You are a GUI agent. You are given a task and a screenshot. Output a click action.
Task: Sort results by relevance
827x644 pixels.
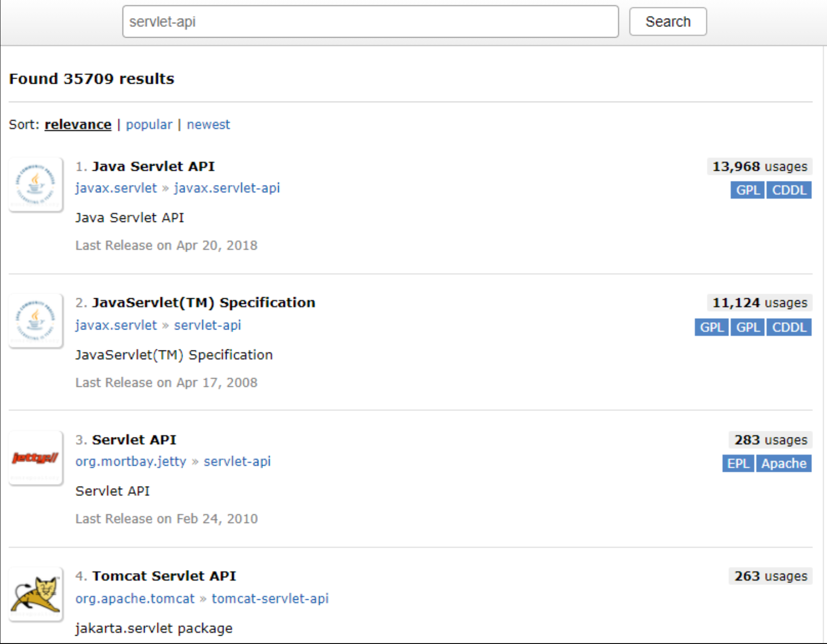pos(78,125)
